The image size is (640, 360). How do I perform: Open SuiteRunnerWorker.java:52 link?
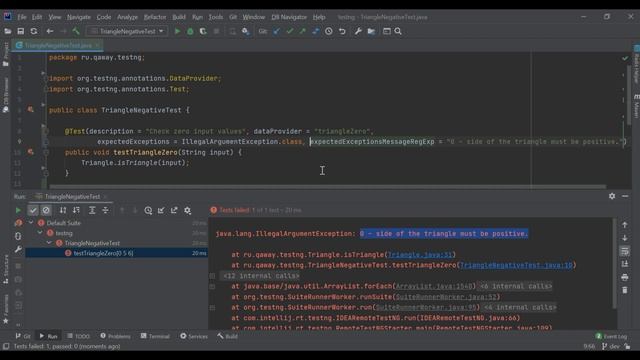[446, 297]
